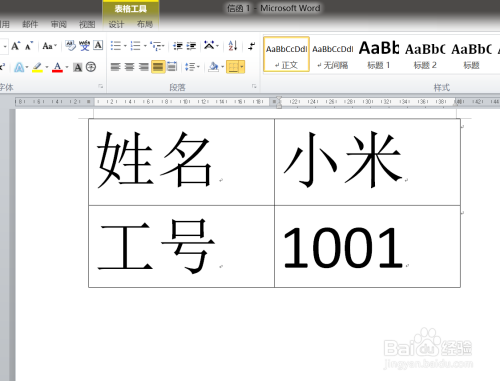Image resolution: width=500 pixels, height=381 pixels.
Task: Open the 段落 group dialog launcher
Action: [x=254, y=87]
